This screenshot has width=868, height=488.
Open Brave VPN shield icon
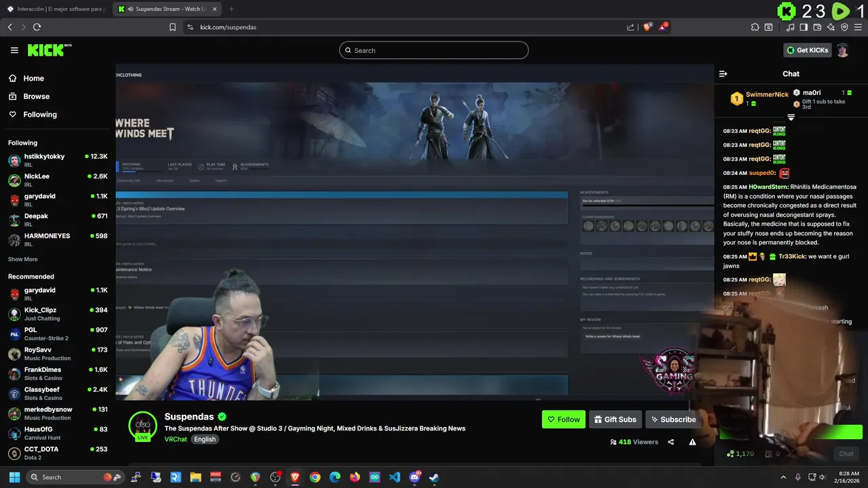844,27
